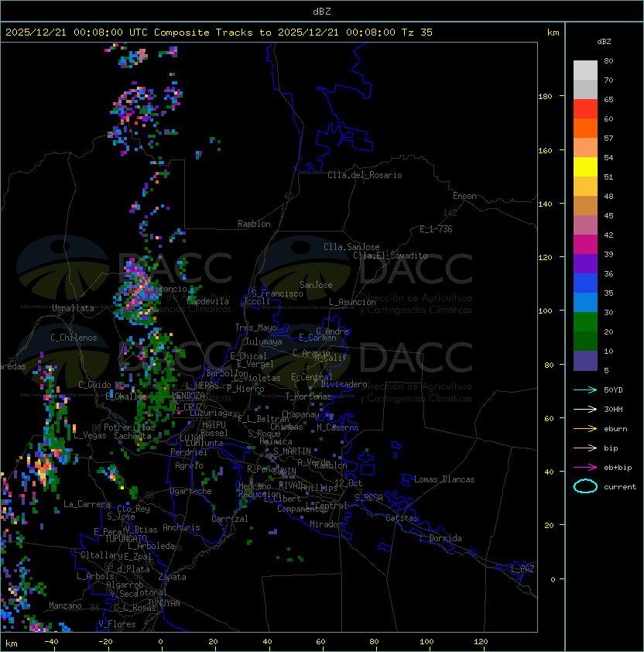The width and height of the screenshot is (644, 652).
Task: Click the yellow eburn arrow in legend
Action: (x=585, y=429)
